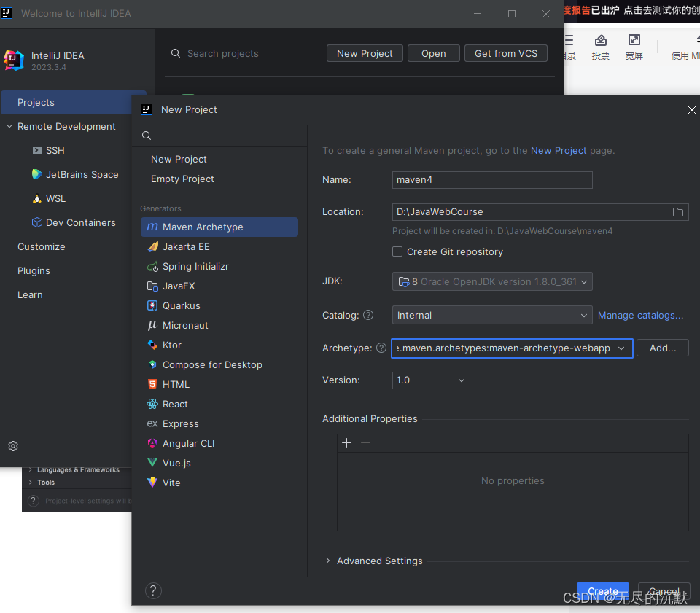
Task: Click the help icon beside Catalog label
Action: 368,315
